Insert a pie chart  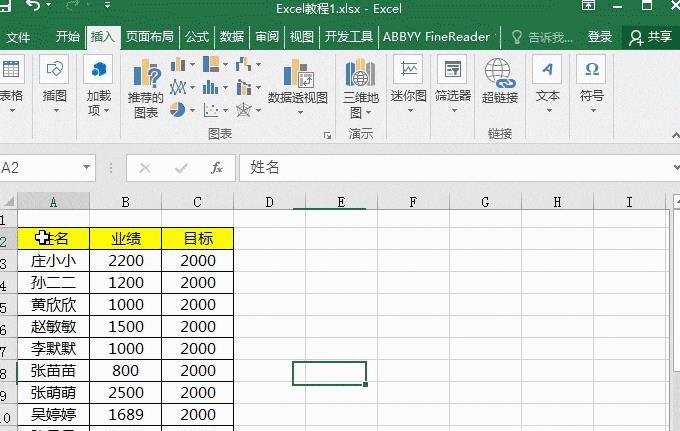(177, 110)
